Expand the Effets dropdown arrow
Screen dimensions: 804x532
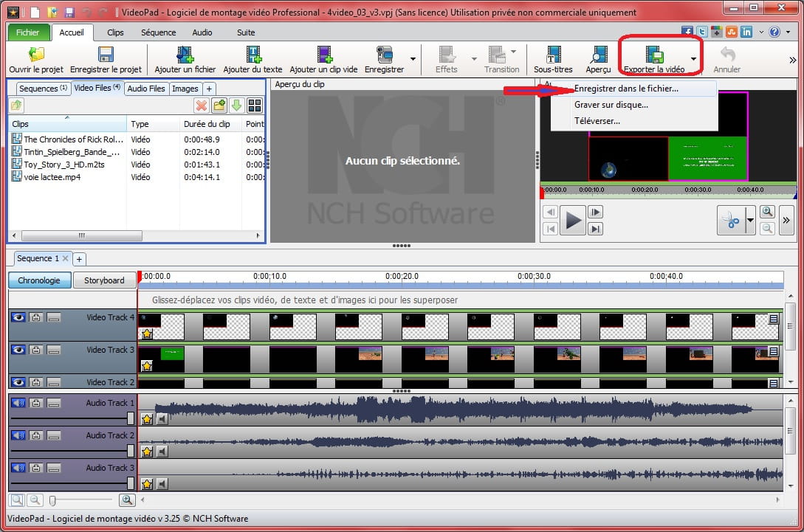pyautogui.click(x=474, y=59)
